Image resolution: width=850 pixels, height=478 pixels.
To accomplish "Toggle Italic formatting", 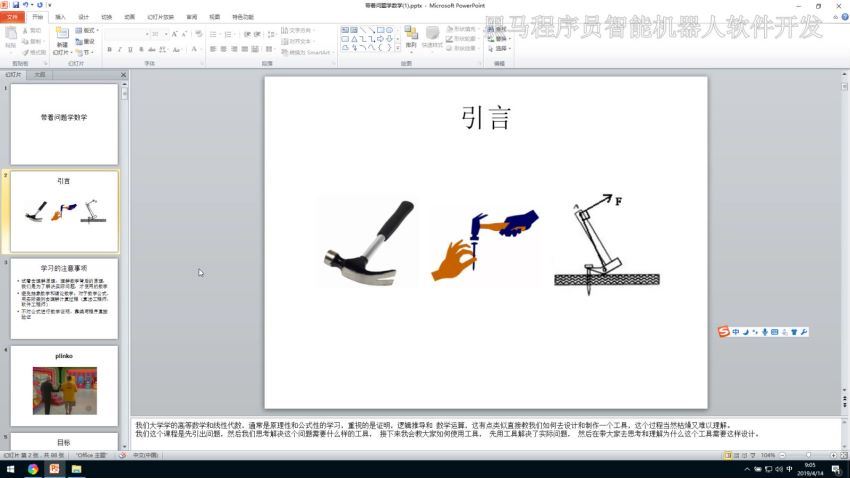I will click(x=120, y=49).
